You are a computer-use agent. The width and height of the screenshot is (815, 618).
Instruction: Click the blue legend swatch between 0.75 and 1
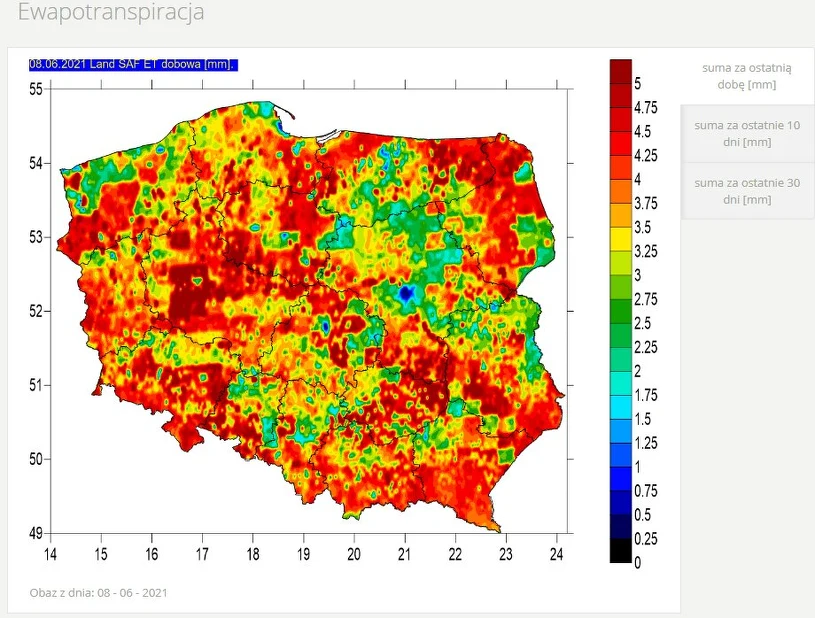point(620,479)
